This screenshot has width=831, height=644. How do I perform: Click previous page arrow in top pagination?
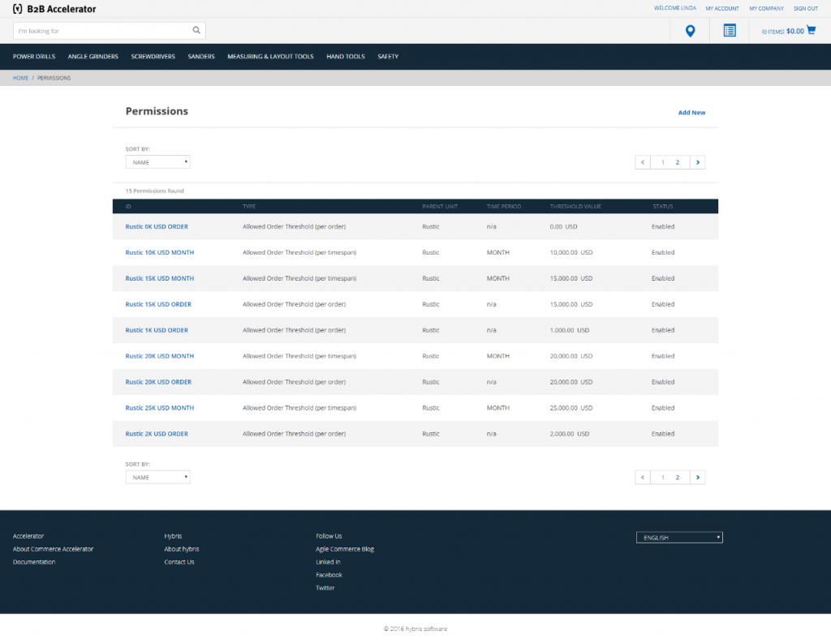643,162
